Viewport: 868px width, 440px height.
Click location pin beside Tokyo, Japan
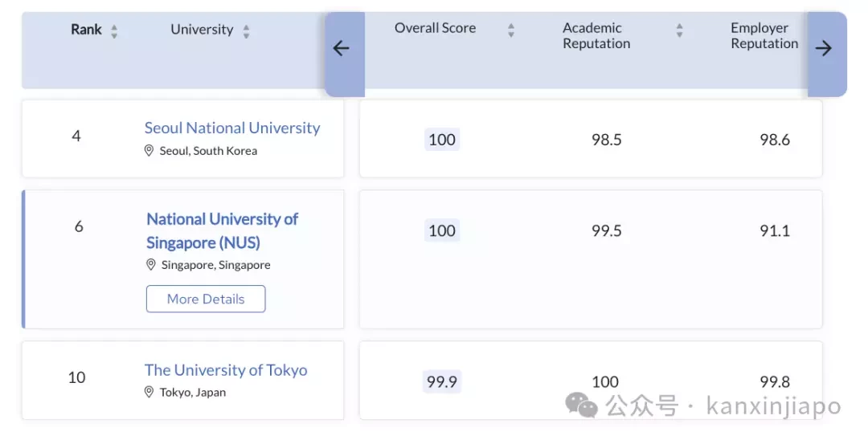(149, 392)
